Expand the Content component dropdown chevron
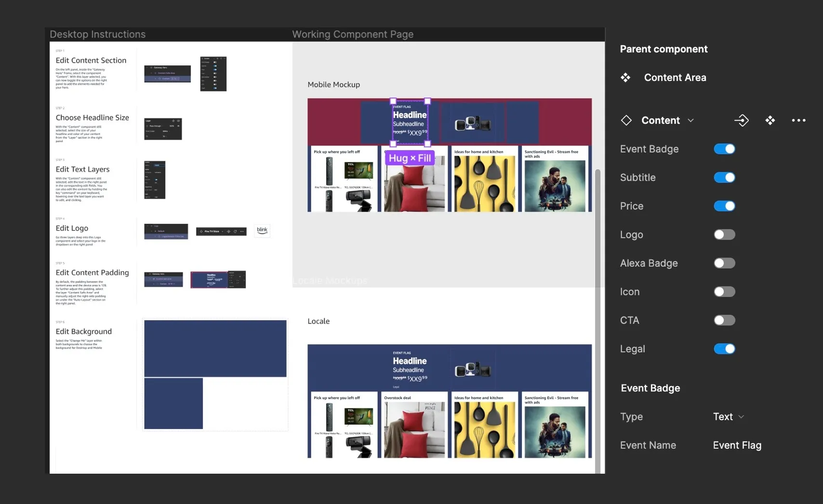 coord(690,120)
